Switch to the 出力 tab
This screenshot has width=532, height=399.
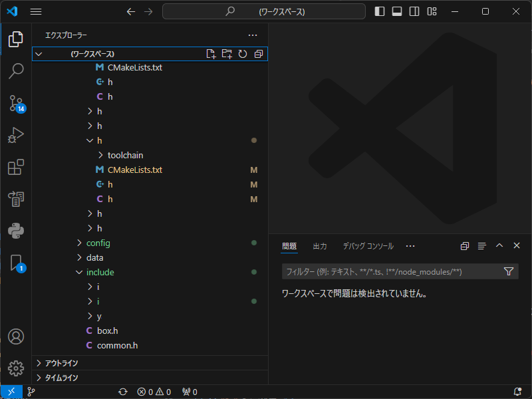320,246
